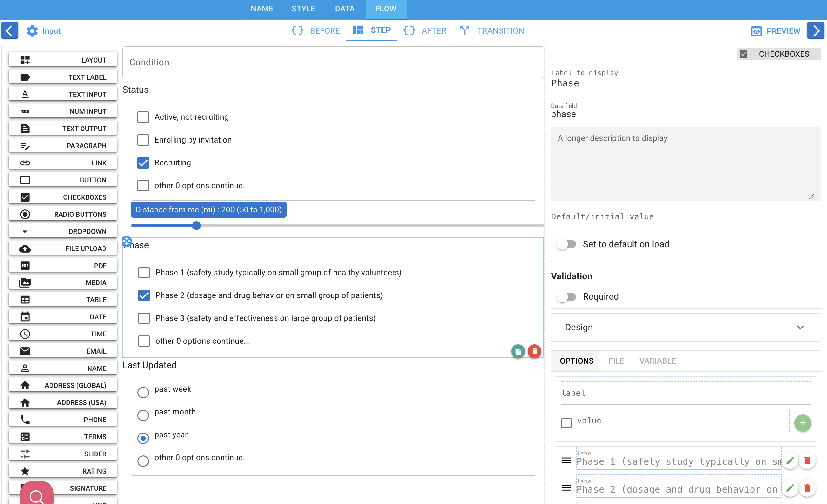Click the duplicate component green icon
The image size is (827, 504).
(x=518, y=351)
